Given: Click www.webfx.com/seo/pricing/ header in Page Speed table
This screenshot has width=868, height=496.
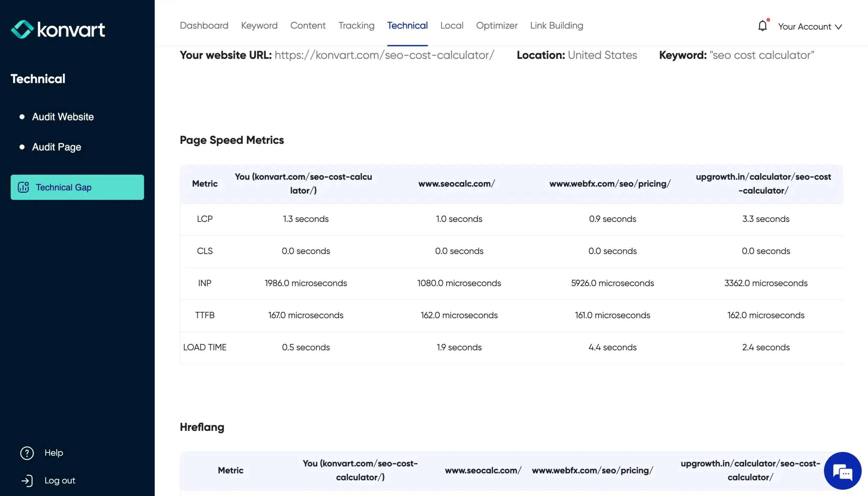Looking at the screenshot, I should pyautogui.click(x=610, y=184).
